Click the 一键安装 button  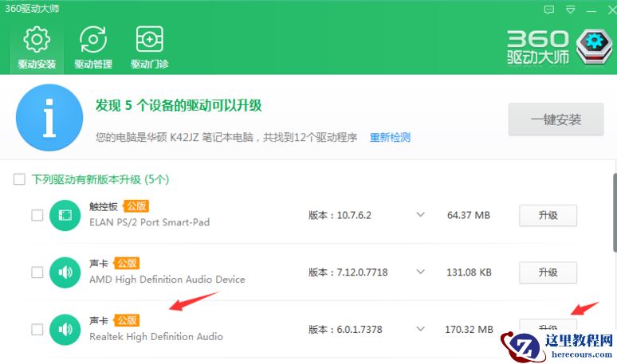point(556,119)
